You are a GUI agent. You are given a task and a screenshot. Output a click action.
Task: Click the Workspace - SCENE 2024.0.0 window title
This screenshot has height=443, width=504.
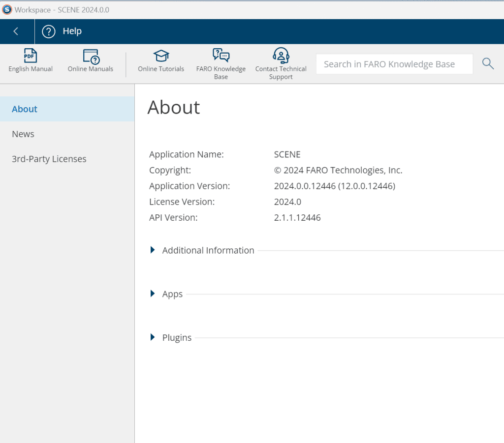(62, 10)
